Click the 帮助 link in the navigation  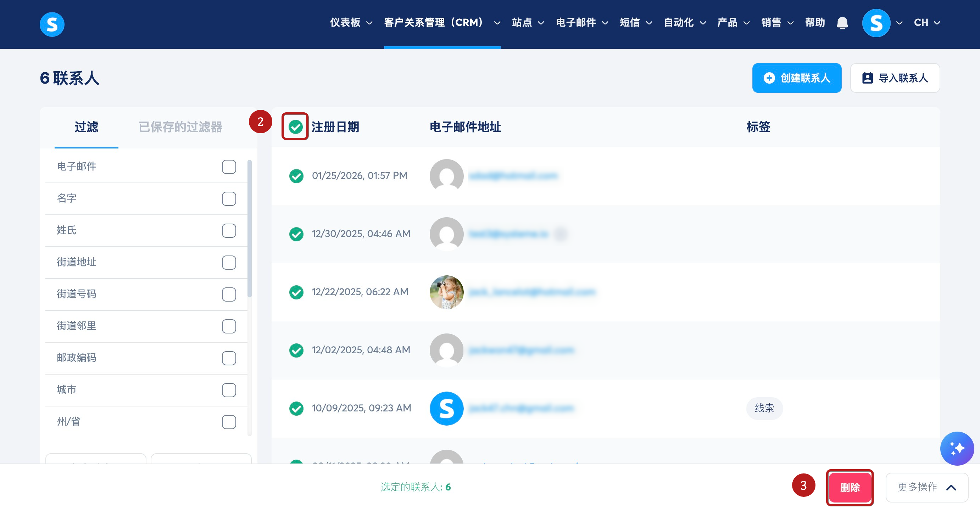[814, 23]
